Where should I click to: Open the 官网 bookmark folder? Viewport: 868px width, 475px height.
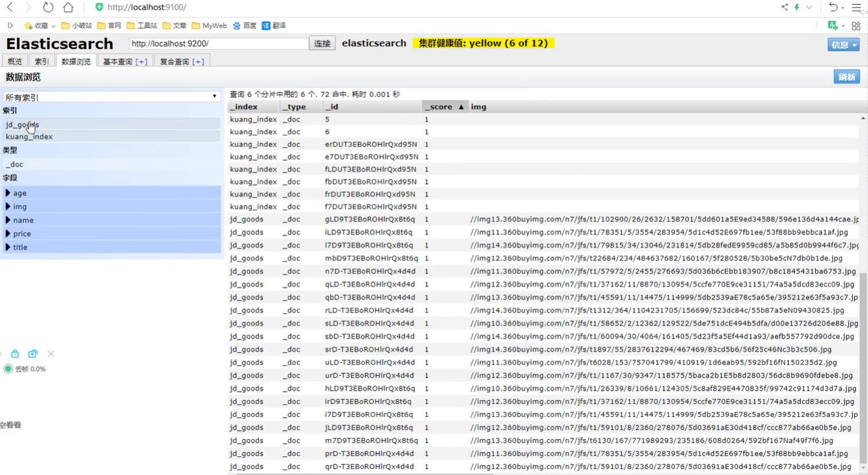click(109, 26)
